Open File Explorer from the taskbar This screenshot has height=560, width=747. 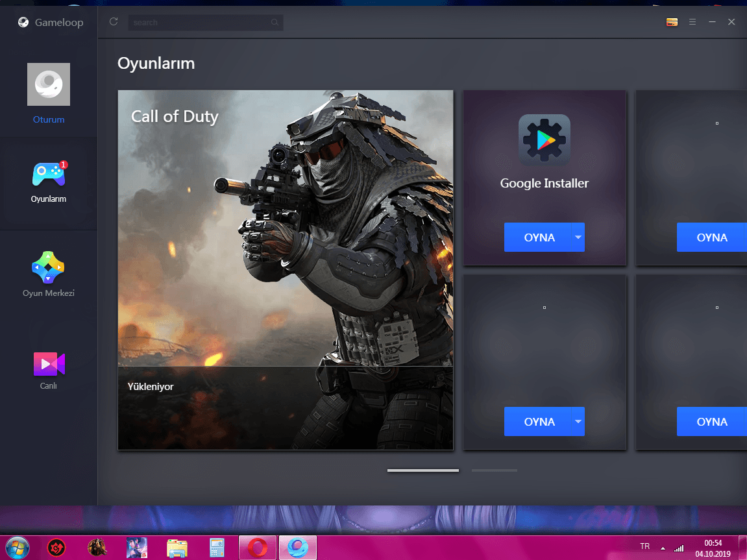(x=177, y=548)
